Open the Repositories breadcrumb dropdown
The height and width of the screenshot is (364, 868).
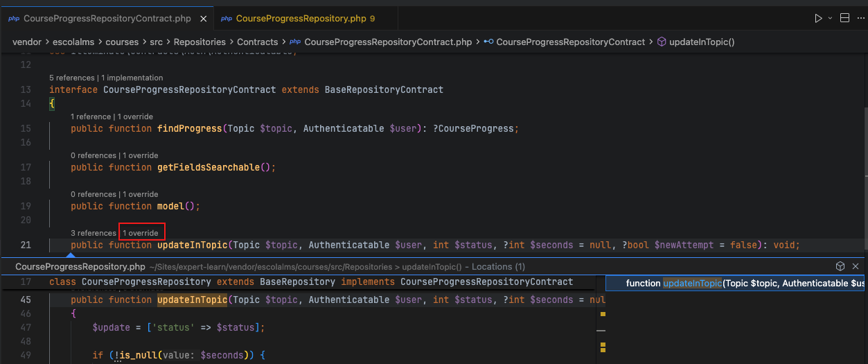200,42
